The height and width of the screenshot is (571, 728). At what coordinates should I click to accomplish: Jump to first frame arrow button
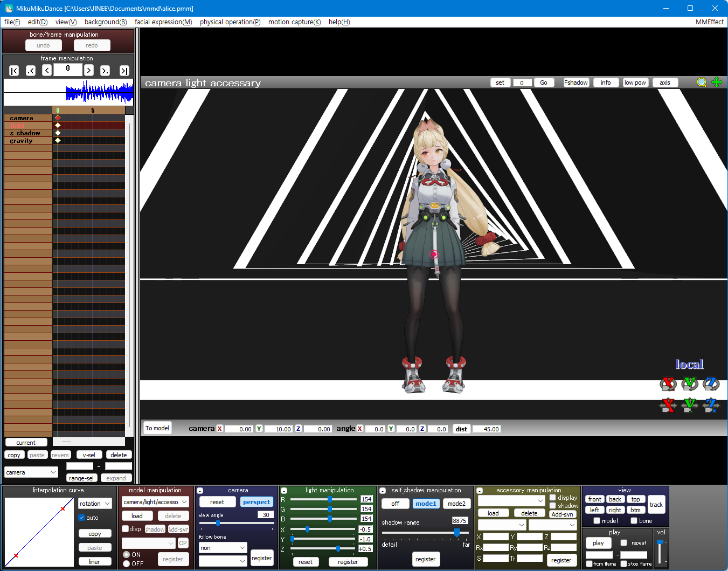pyautogui.click(x=15, y=71)
